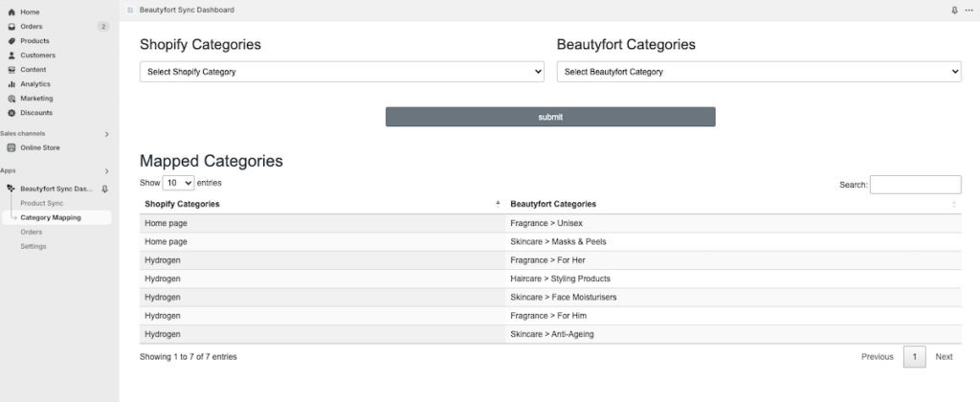Click the Beautyfort Sync app icon in sidebar
The height and width of the screenshot is (402, 980).
coord(11,189)
